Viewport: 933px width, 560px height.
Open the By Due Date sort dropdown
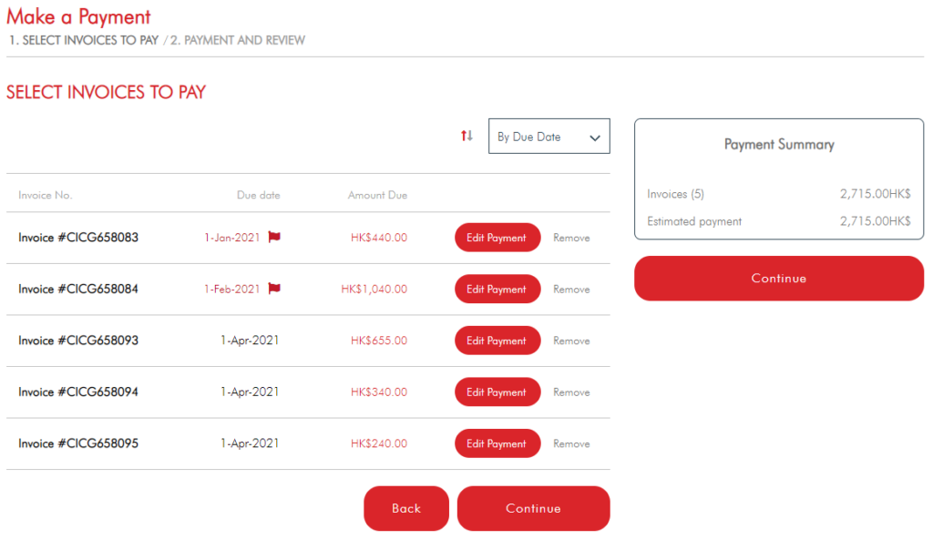pos(549,137)
